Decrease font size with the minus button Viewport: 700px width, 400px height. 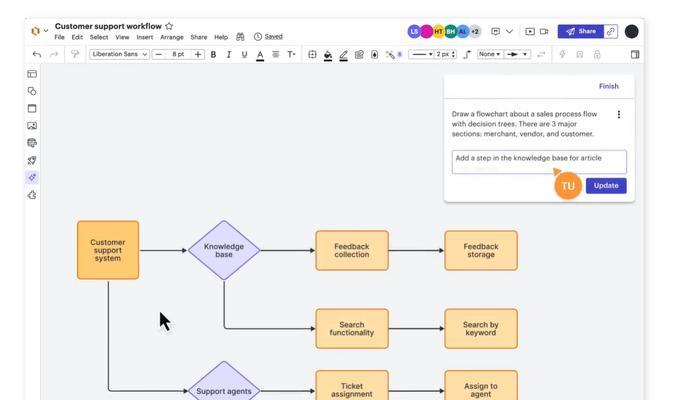tap(158, 54)
